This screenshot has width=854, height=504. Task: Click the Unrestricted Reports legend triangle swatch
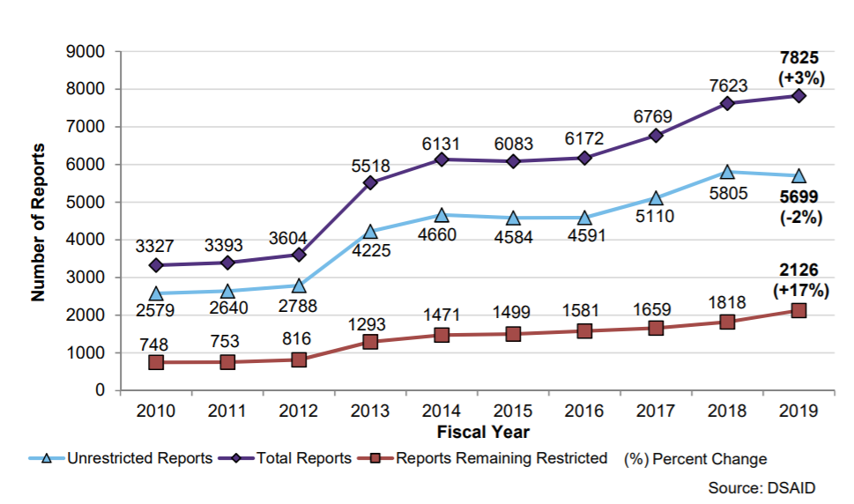[x=49, y=458]
